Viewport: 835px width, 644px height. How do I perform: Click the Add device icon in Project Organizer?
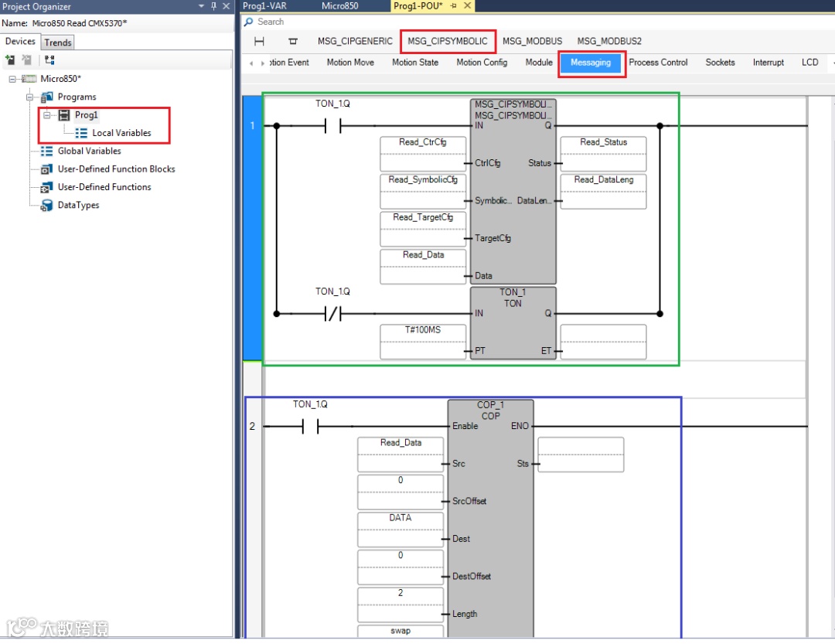coord(9,60)
